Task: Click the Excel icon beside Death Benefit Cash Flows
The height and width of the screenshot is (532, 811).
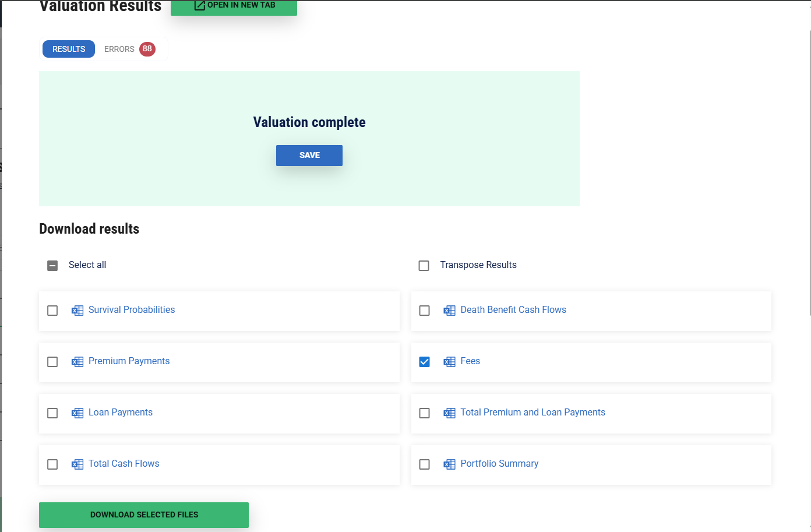Action: point(449,311)
